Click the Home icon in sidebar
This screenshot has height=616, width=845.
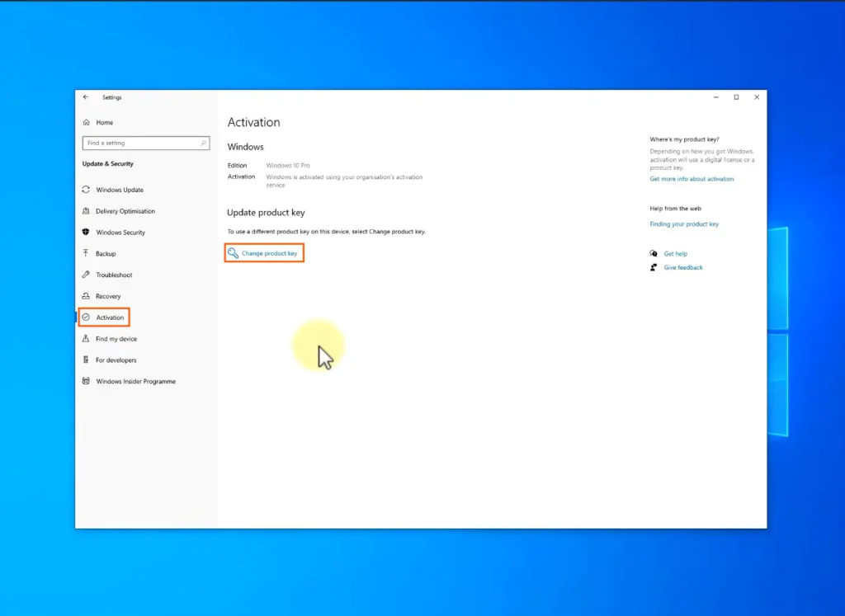pos(86,122)
